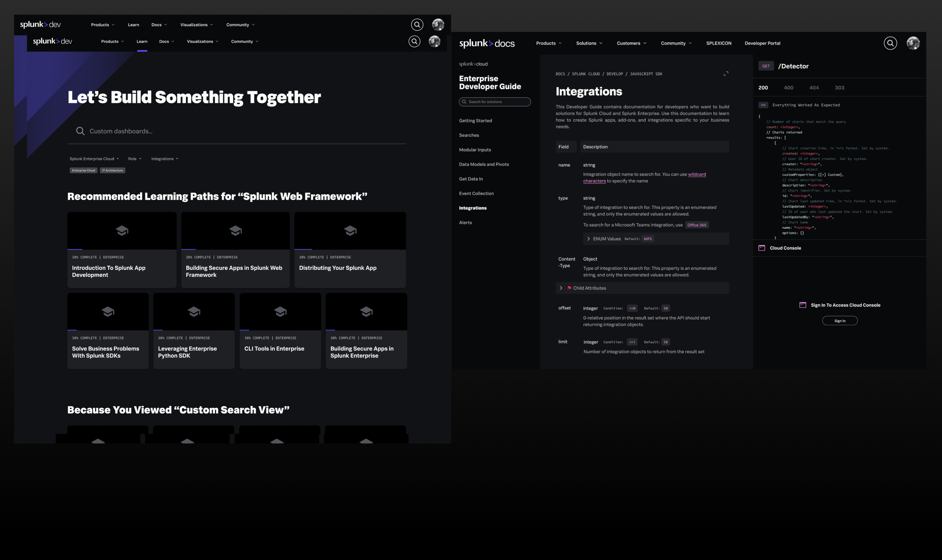Viewport: 942px width, 560px height.
Task: Open the user avatar in the docs header
Action: (913, 43)
